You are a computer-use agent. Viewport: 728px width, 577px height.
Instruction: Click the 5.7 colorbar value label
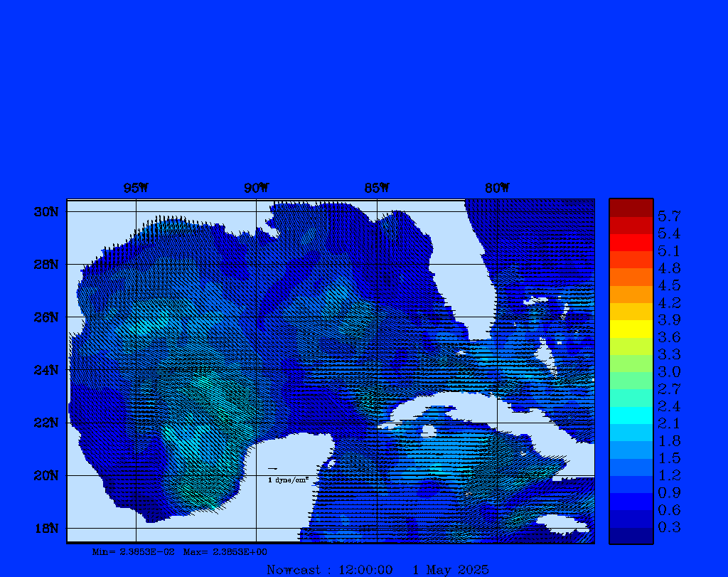(x=669, y=216)
